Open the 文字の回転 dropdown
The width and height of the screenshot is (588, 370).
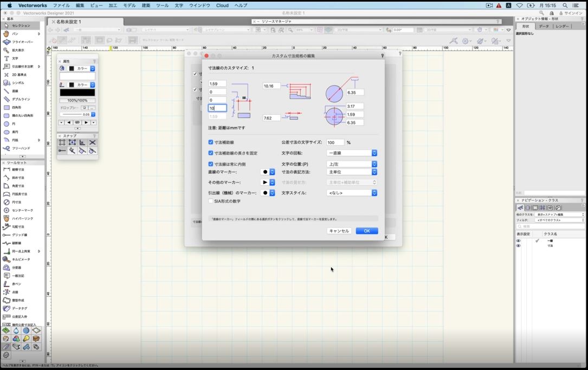[352, 153]
